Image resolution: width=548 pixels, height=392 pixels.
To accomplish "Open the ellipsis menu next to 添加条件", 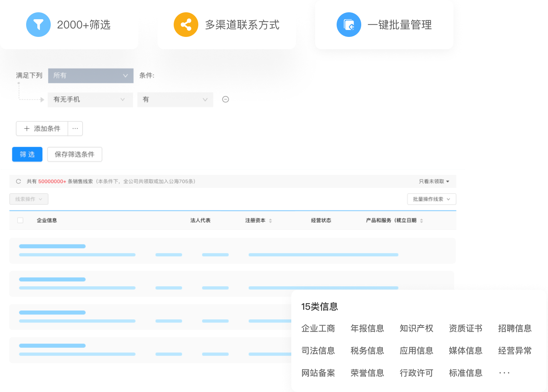I will (x=75, y=129).
